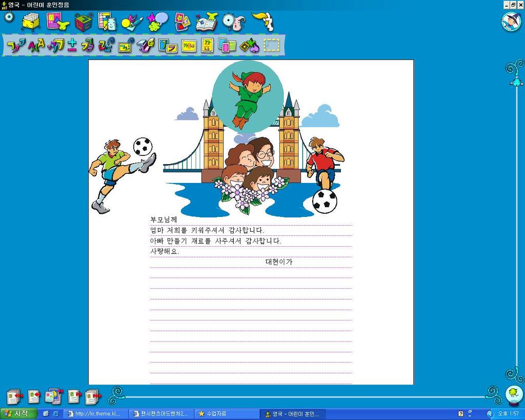525x420 pixels.
Task: Click the line starting with '아빠 만들기'
Action: coord(216,241)
